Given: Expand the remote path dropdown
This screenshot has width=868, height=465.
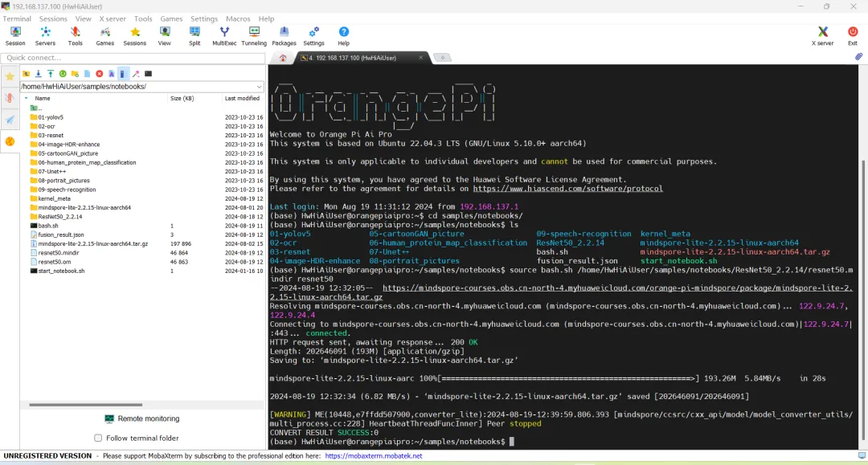Looking at the screenshot, I should point(259,87).
